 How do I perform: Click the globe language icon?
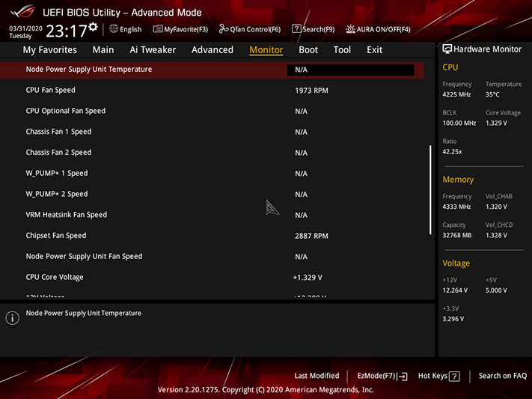(x=114, y=29)
